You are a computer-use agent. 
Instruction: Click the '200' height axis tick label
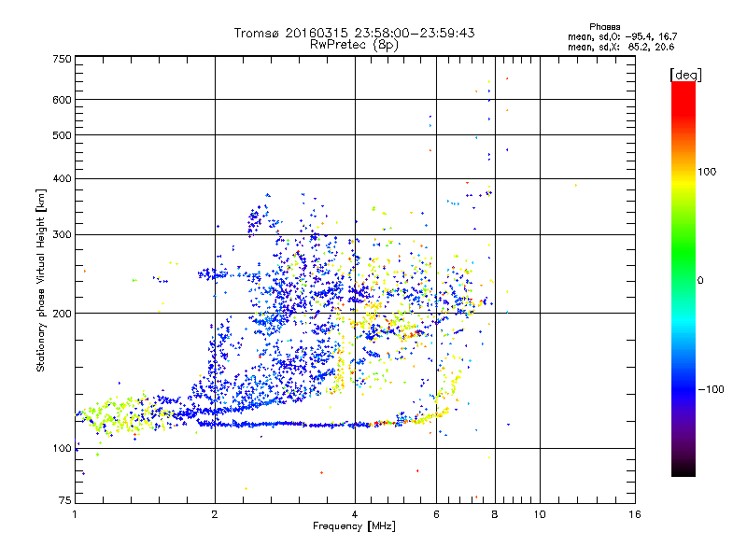pyautogui.click(x=62, y=314)
